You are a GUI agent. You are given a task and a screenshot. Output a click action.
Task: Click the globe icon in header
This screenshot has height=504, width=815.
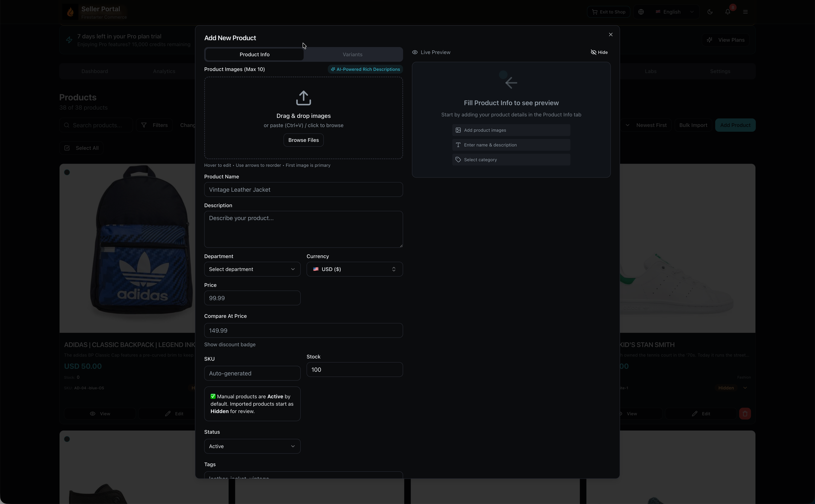(x=641, y=12)
